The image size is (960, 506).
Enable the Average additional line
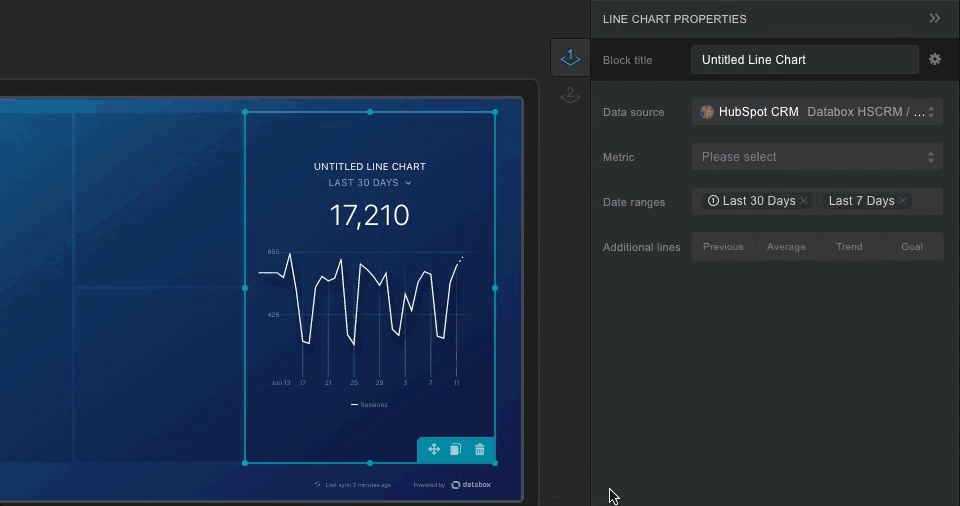[x=786, y=247]
